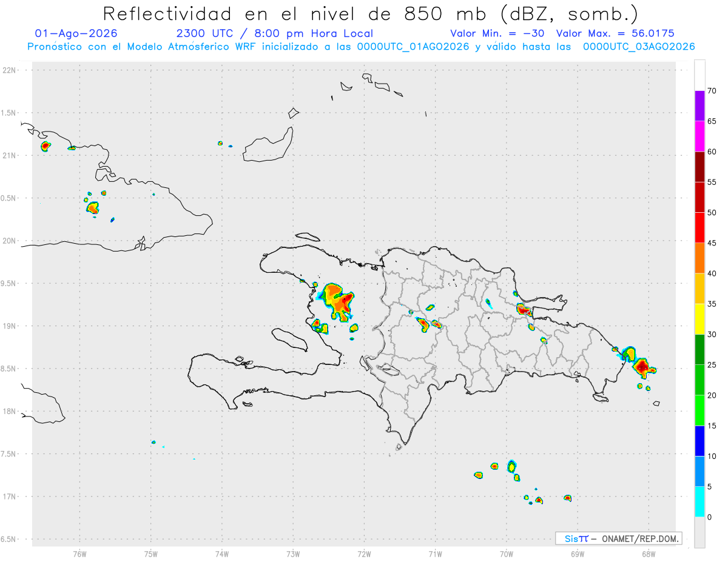
Task: Click the longitude axis label '70W'
Action: [507, 554]
